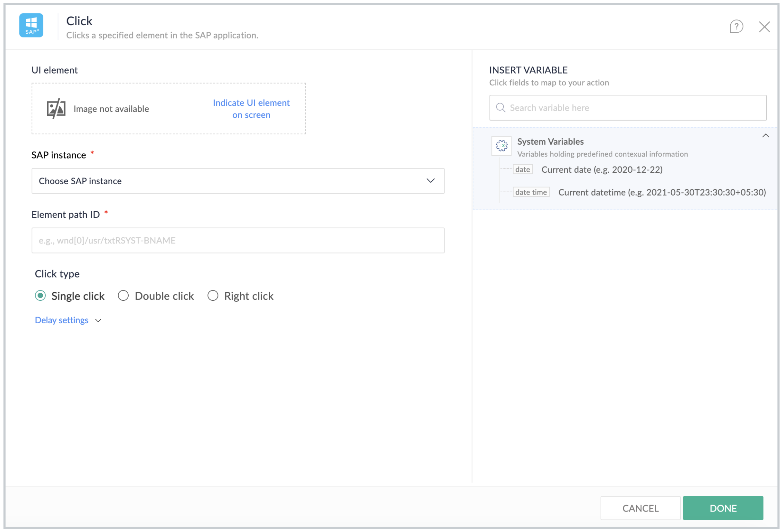Viewport: 783px width, 532px height.
Task: Focus the Element path ID field
Action: [238, 240]
